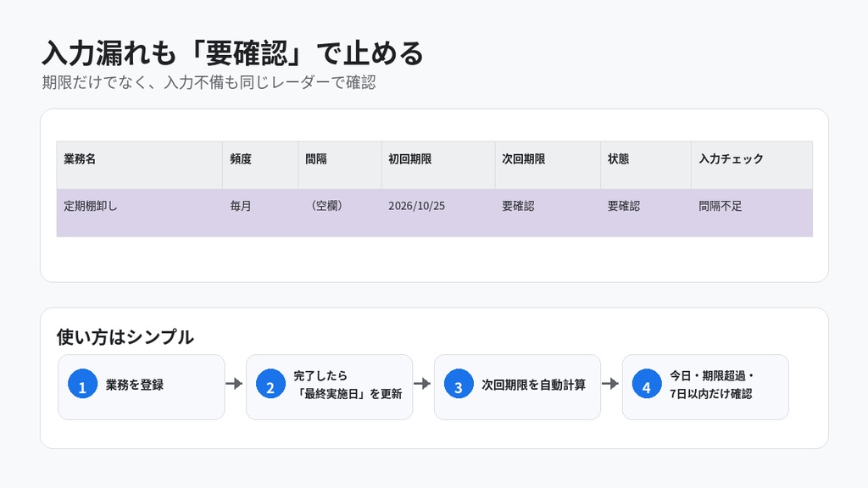Click the 次回期限を自動計算 step label
This screenshot has width=868, height=488.
(534, 385)
